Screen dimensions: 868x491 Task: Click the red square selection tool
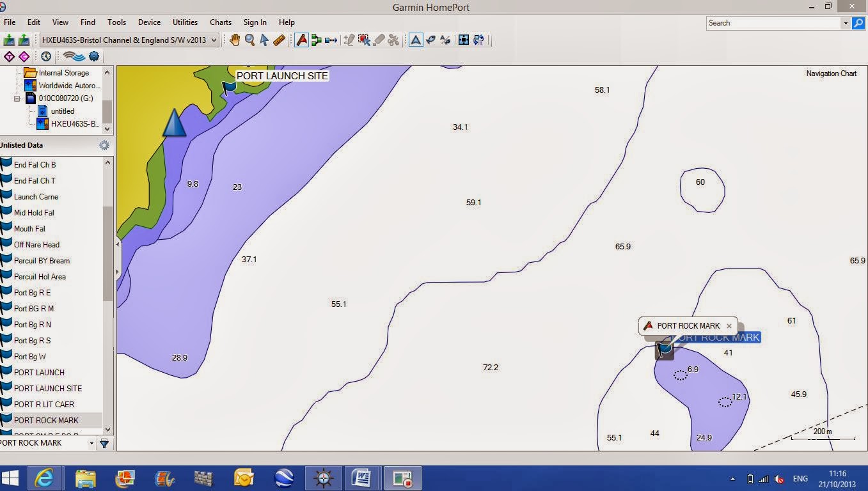click(364, 40)
